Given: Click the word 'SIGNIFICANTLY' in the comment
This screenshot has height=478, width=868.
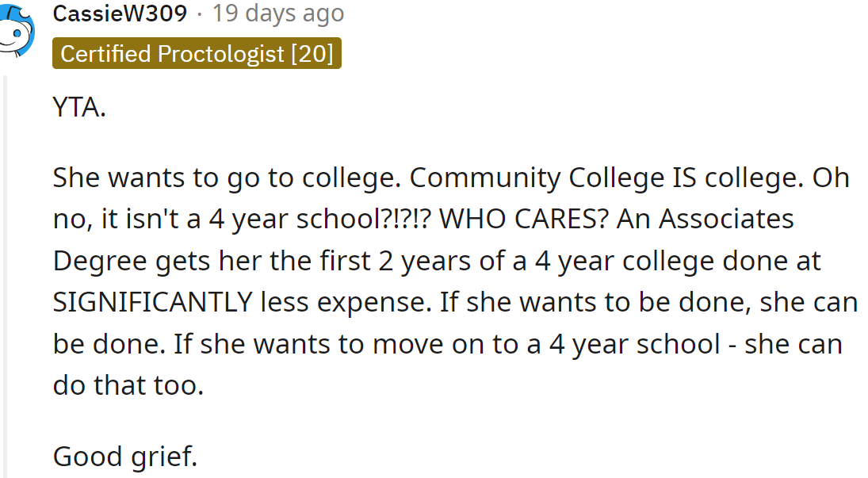Looking at the screenshot, I should 151,301.
